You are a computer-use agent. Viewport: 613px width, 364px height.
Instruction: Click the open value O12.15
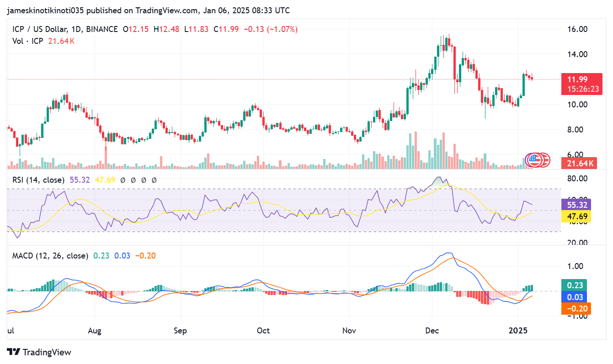click(x=136, y=29)
